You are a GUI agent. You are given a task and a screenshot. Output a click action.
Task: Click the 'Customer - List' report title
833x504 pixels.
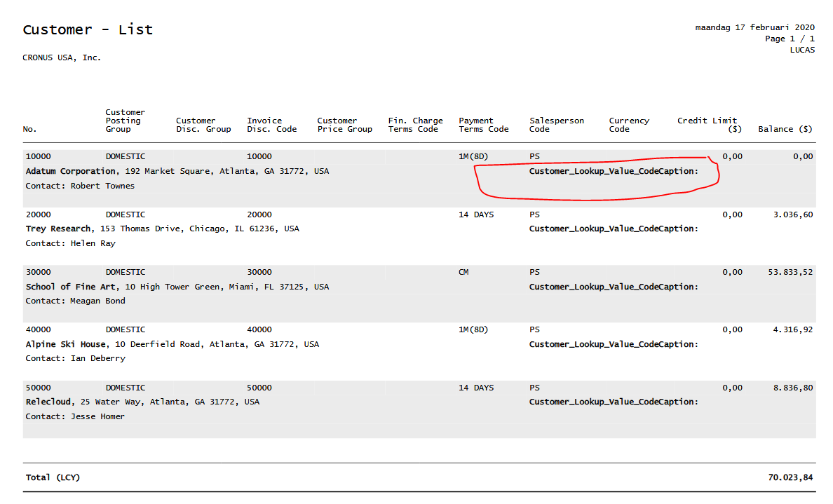point(88,29)
